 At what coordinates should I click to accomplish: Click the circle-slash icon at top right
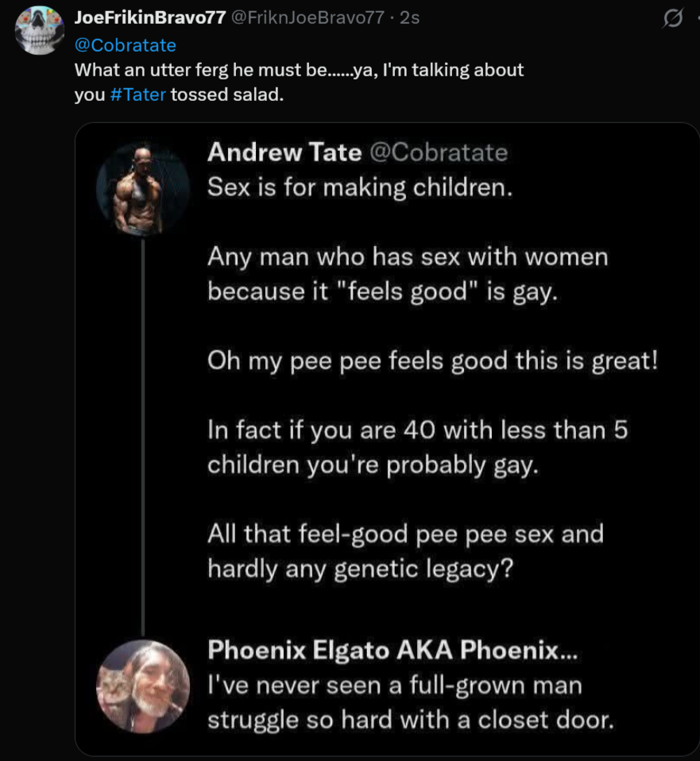coord(672,21)
